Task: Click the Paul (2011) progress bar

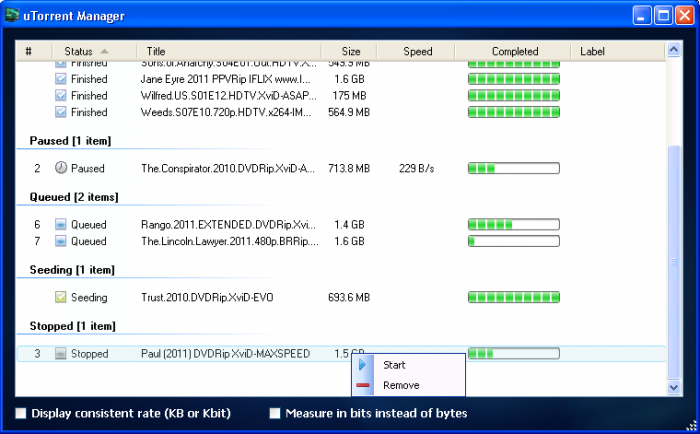Action: [x=514, y=353]
